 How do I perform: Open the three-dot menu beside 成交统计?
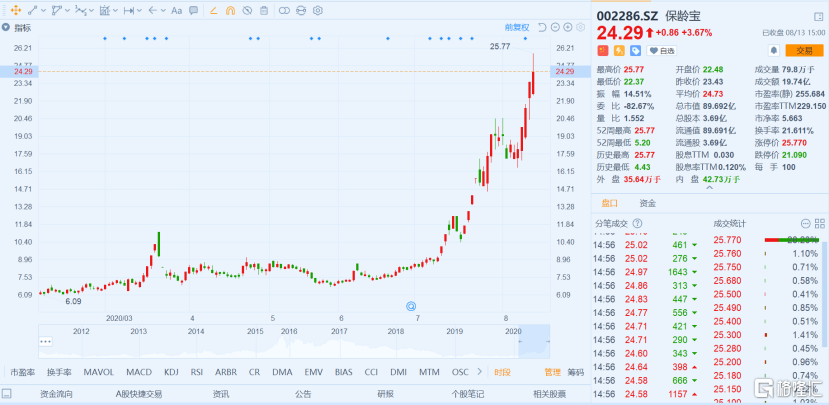coord(806,223)
